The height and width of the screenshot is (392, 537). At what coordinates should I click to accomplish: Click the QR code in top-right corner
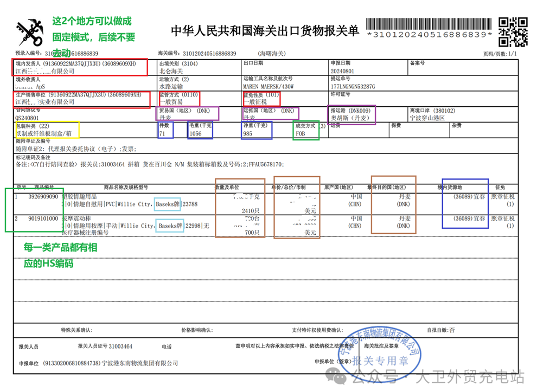(x=513, y=31)
